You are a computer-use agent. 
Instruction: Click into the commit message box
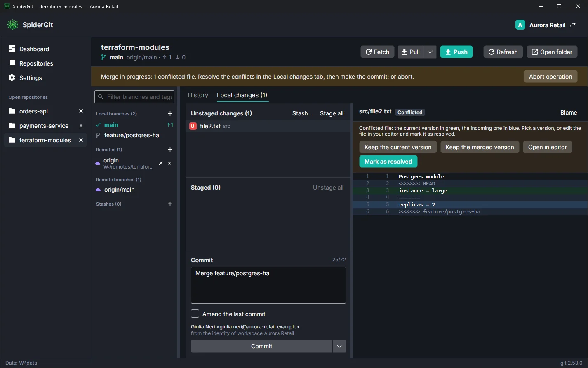[x=268, y=285]
